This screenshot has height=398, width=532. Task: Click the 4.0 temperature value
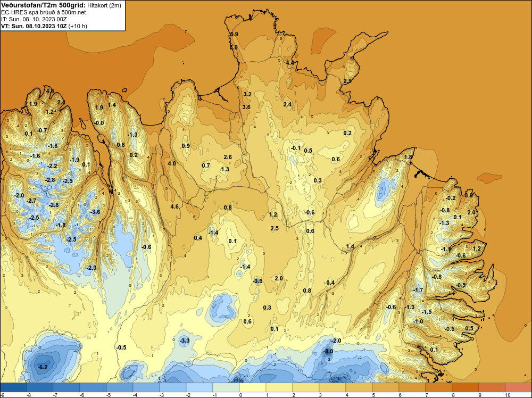[x=172, y=163]
